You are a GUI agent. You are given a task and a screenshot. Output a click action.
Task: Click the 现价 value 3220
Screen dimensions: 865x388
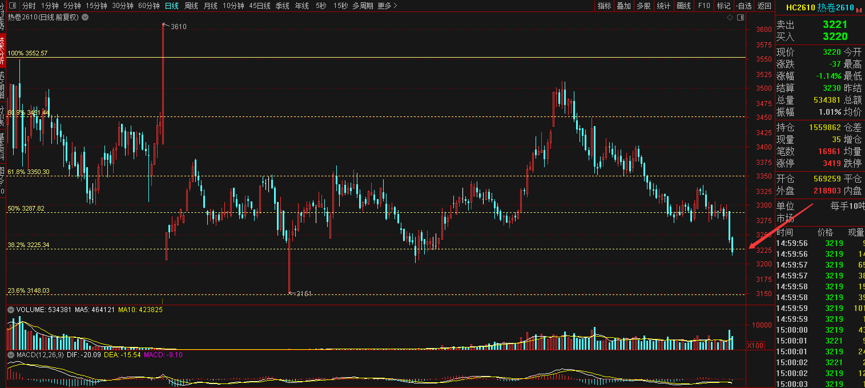tap(832, 52)
